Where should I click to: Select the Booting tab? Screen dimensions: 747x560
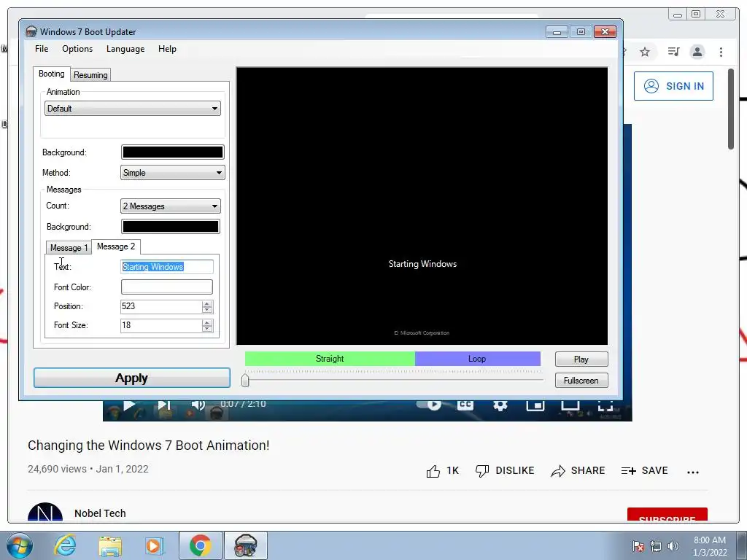point(52,74)
